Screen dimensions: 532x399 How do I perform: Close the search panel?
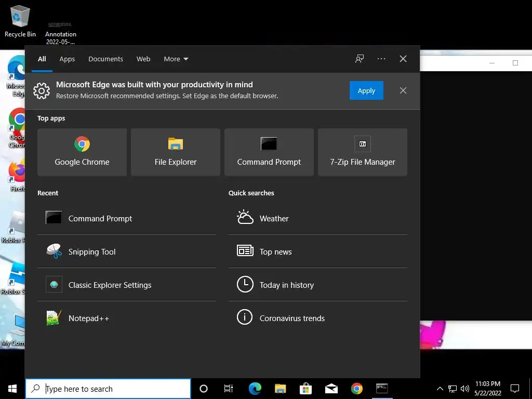click(403, 59)
